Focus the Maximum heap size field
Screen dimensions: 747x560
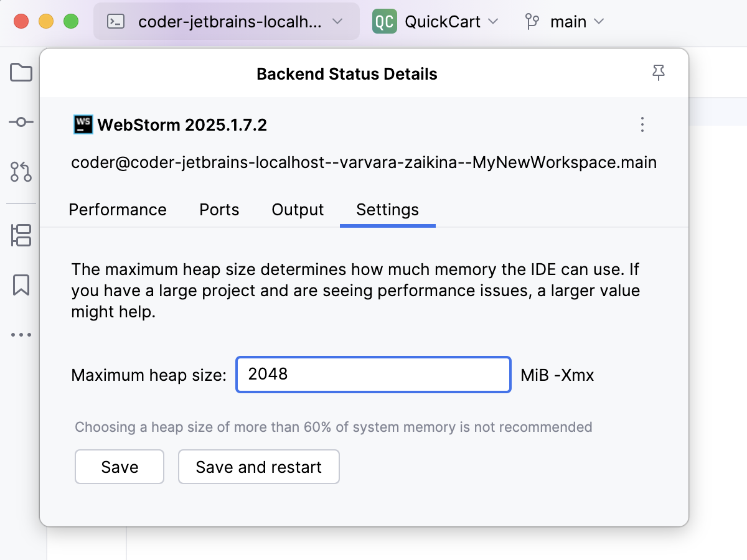tap(374, 375)
